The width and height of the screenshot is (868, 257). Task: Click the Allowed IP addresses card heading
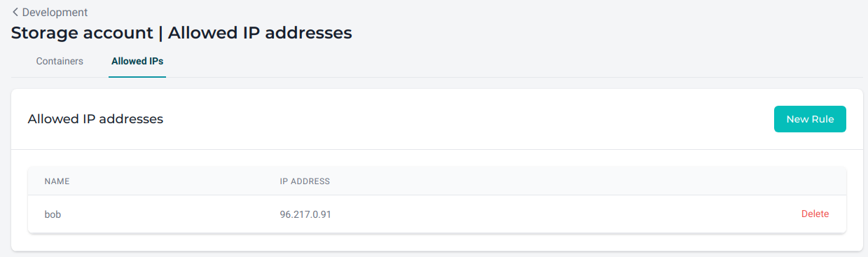[x=95, y=119]
